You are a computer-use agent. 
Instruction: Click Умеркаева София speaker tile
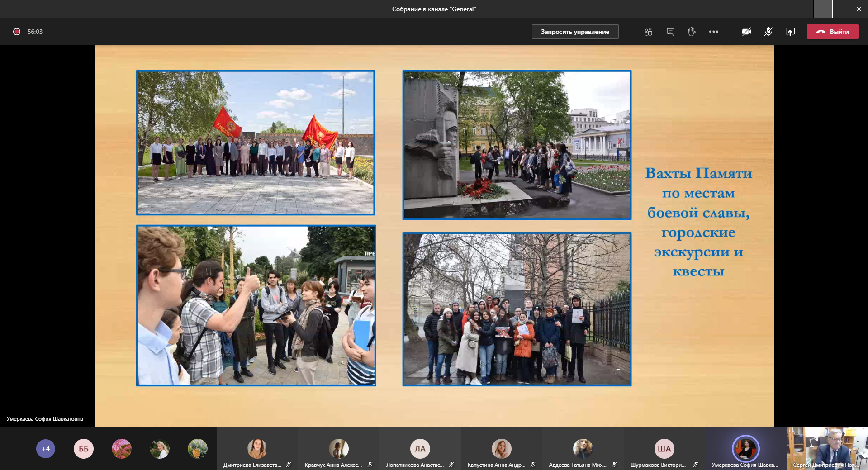coord(745,449)
